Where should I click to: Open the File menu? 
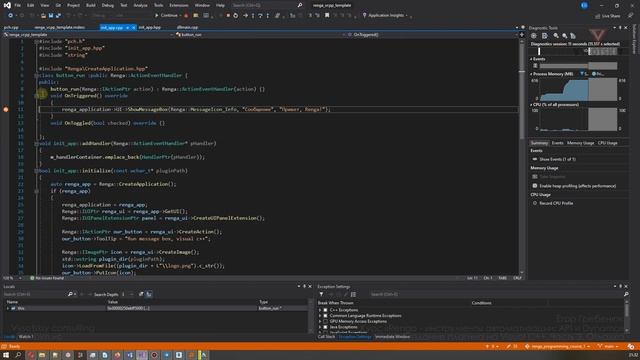pyautogui.click(x=18, y=5)
